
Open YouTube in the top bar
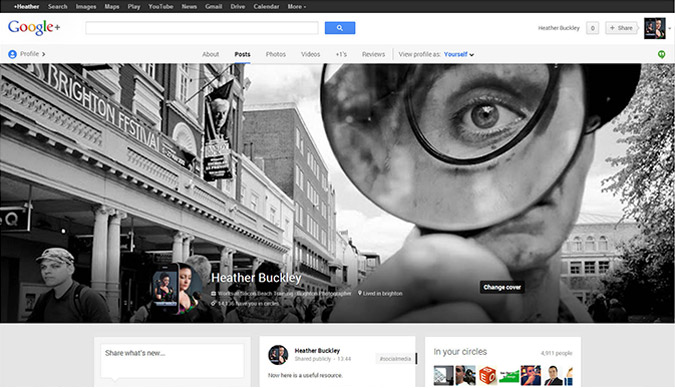tap(161, 6)
